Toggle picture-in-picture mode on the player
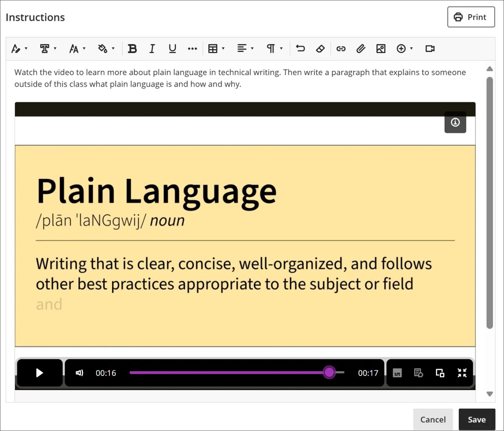Screen dimensions: 504x431 pos(440,373)
